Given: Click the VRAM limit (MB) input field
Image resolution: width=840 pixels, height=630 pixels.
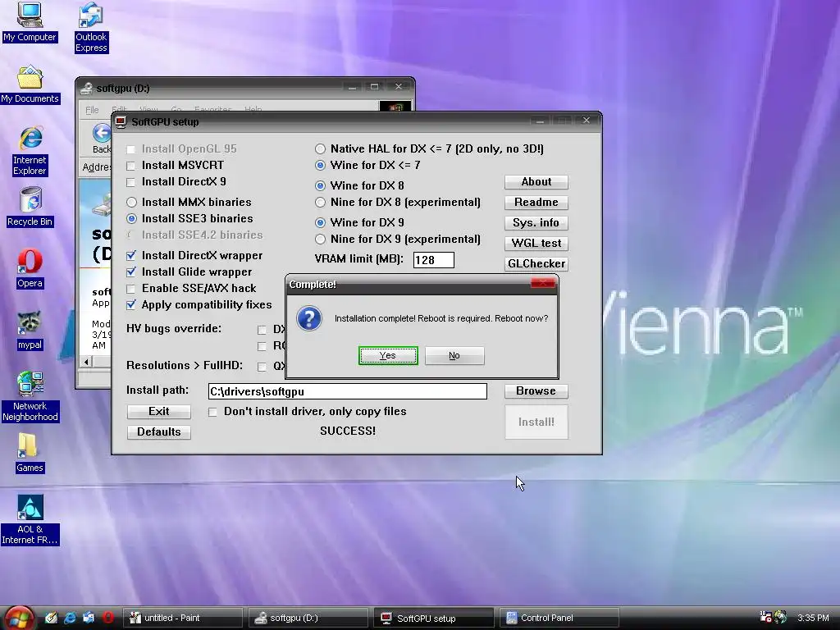Looking at the screenshot, I should (434, 260).
